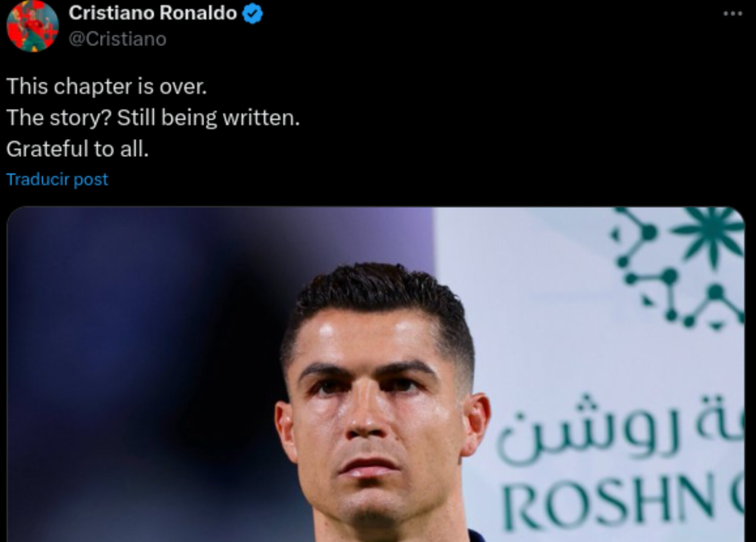Screen dimensions: 756x542
Task: Open Cristiano Ronaldo display name profile link
Action: 153,14
